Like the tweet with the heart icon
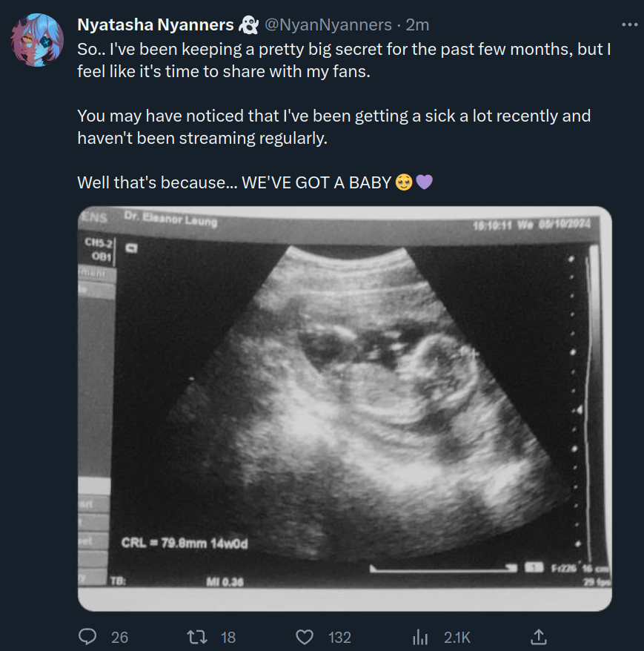 click(x=305, y=637)
